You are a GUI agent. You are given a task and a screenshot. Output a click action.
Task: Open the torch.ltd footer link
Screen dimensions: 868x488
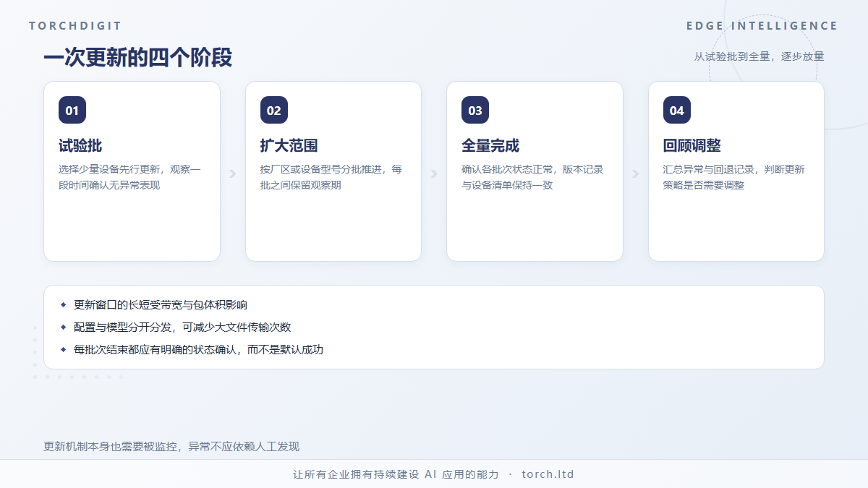(x=548, y=474)
